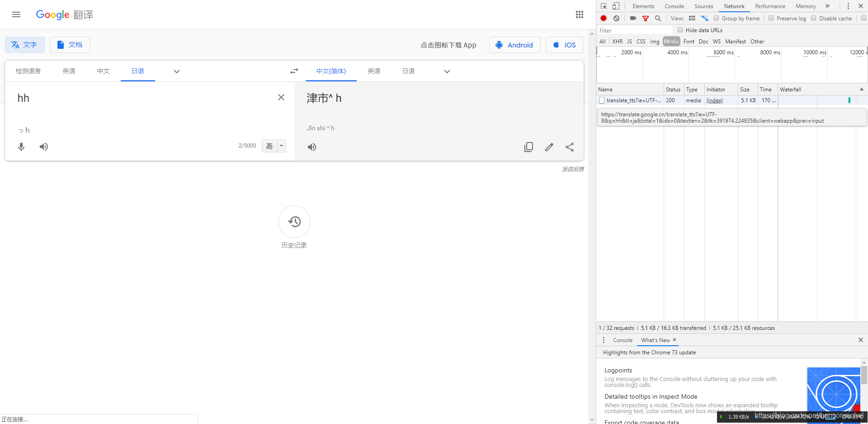Choose 中文(简体) as target language
Image resolution: width=868 pixels, height=424 pixels.
coord(331,71)
